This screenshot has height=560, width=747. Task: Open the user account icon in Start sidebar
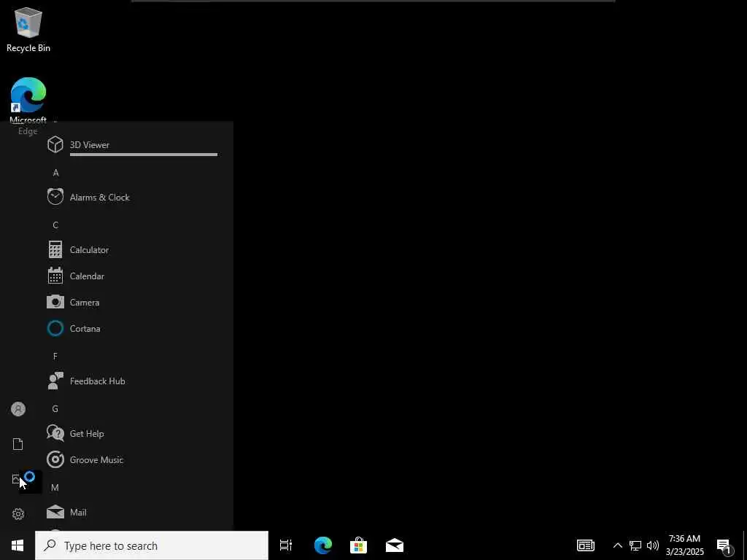point(18,409)
